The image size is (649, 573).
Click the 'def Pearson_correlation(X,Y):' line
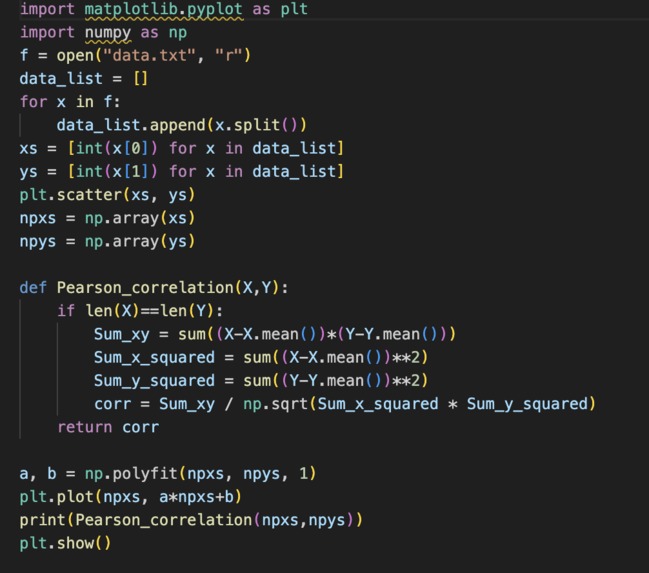154,288
